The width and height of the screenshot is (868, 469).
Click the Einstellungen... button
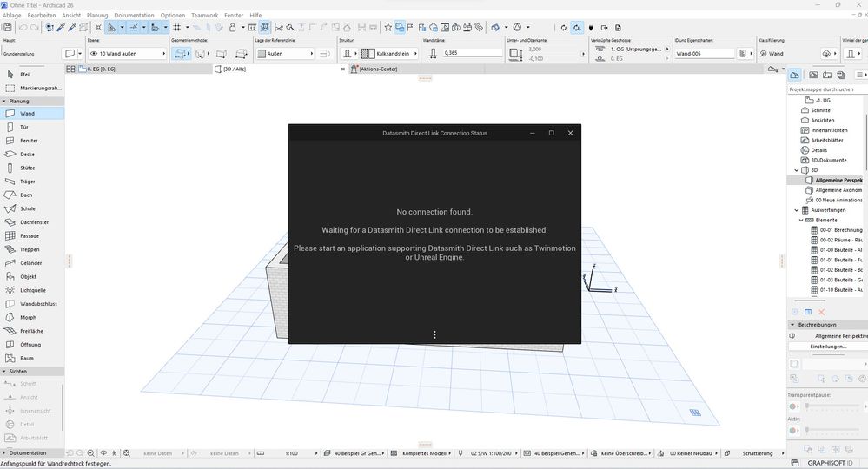(x=828, y=347)
